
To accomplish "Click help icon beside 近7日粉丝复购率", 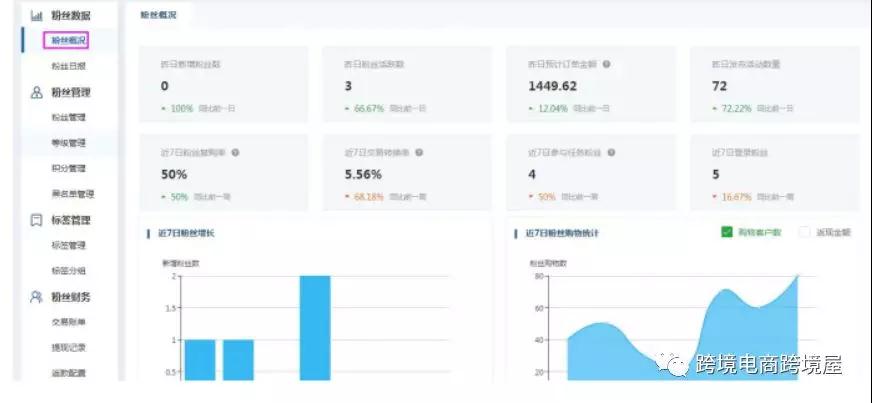I will point(235,153).
